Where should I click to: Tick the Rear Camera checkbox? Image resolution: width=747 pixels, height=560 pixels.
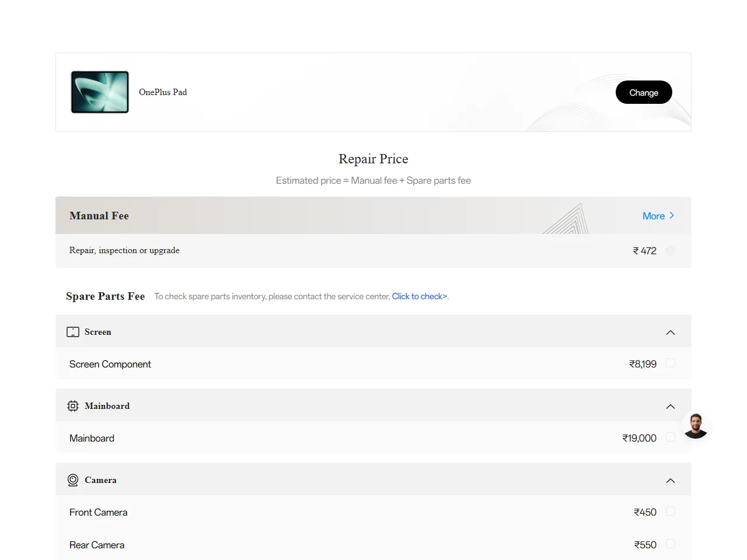click(x=671, y=544)
